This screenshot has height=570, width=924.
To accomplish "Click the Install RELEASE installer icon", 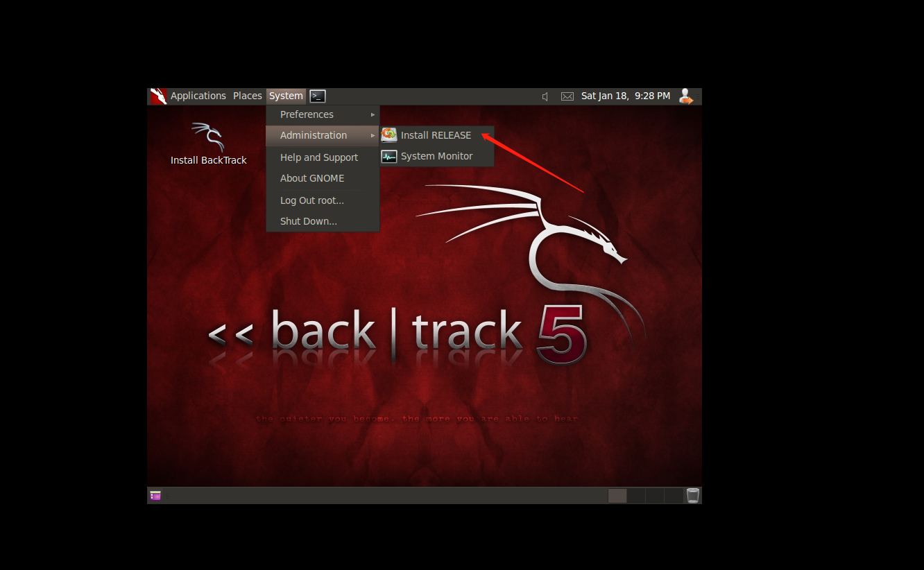I will click(x=389, y=135).
